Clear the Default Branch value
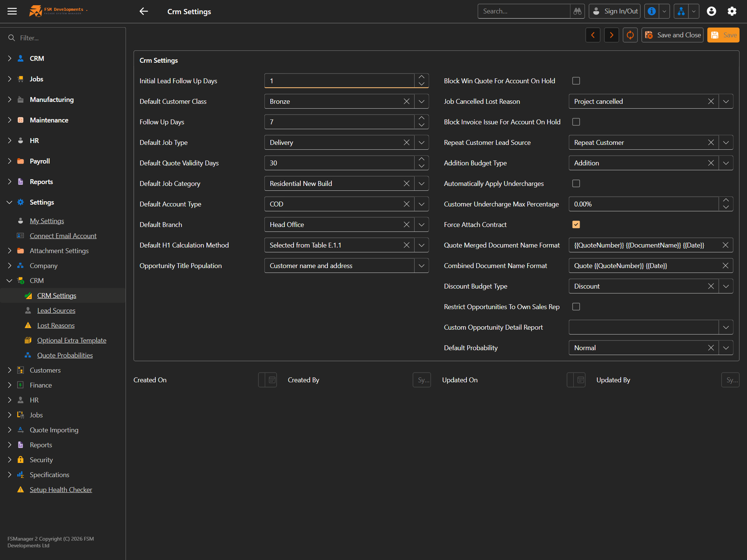 coord(407,224)
